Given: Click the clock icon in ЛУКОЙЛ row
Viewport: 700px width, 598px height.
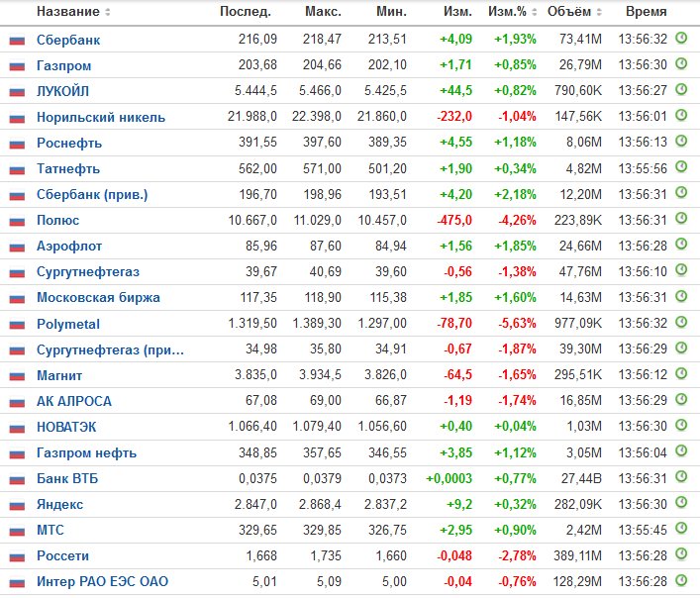Looking at the screenshot, I should click(x=681, y=90).
